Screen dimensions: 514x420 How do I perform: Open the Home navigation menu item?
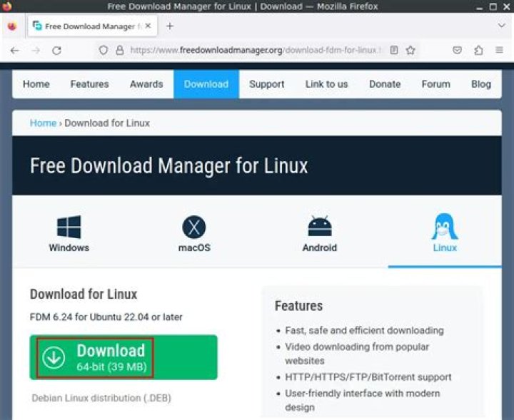[36, 84]
